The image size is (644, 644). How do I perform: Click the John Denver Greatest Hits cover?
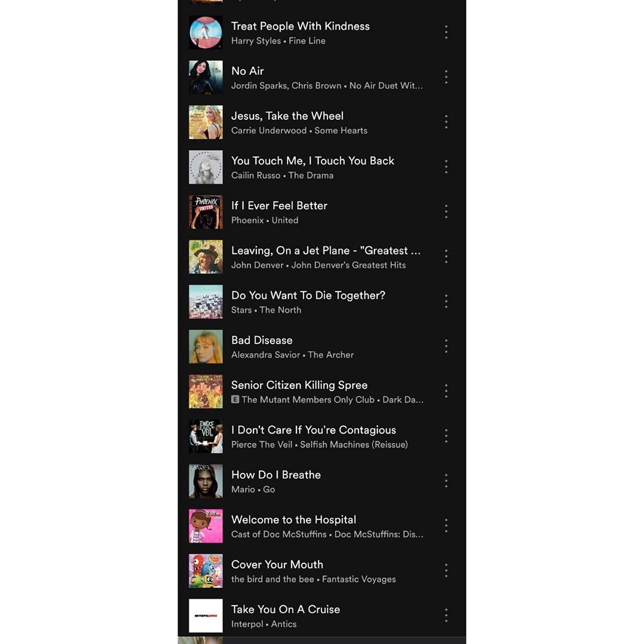(x=206, y=257)
